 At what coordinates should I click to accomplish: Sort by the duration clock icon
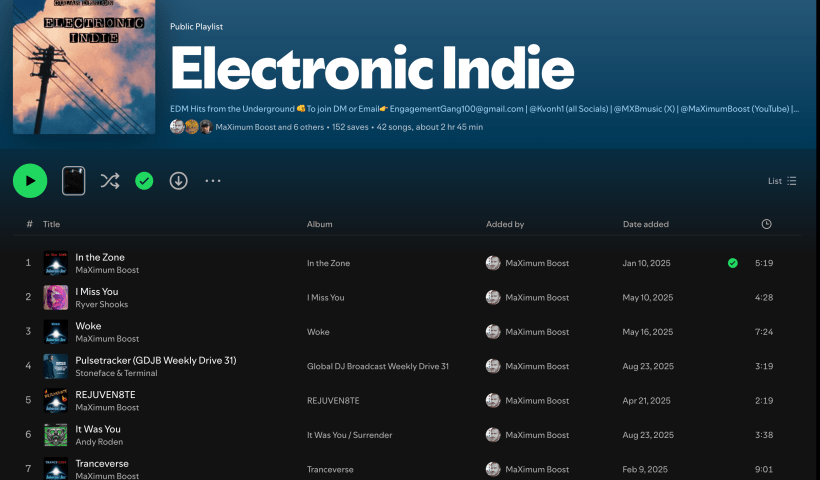pos(766,224)
